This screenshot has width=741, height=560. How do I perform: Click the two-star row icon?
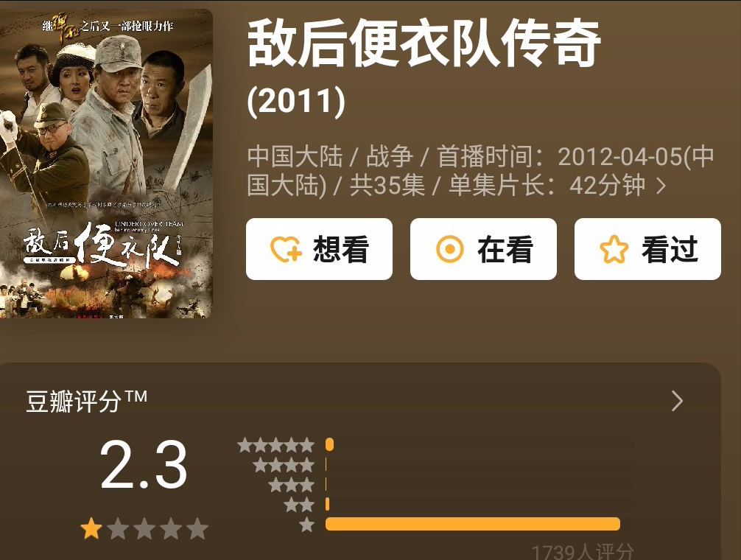click(299, 505)
